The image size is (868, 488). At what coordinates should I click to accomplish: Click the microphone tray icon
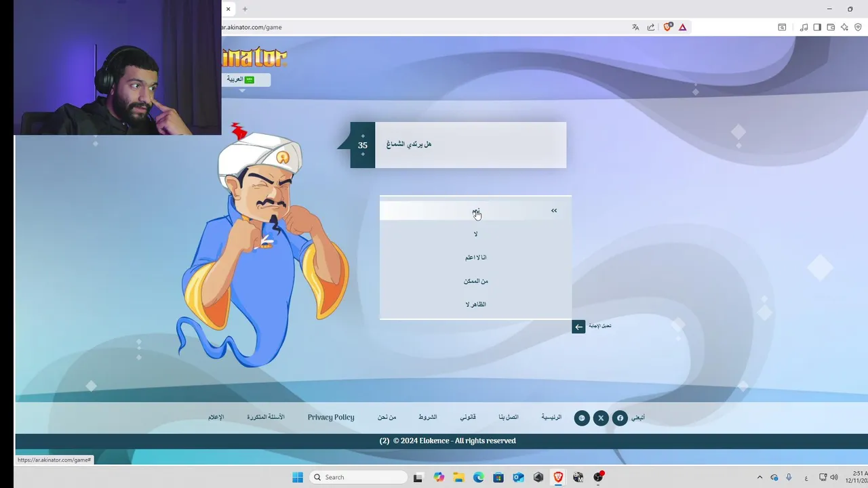pyautogui.click(x=789, y=477)
